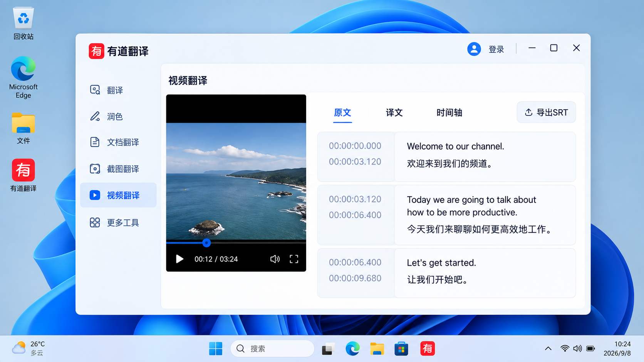Screen dimensions: 644x362
Task: Show hidden system tray icons
Action: coord(548,349)
